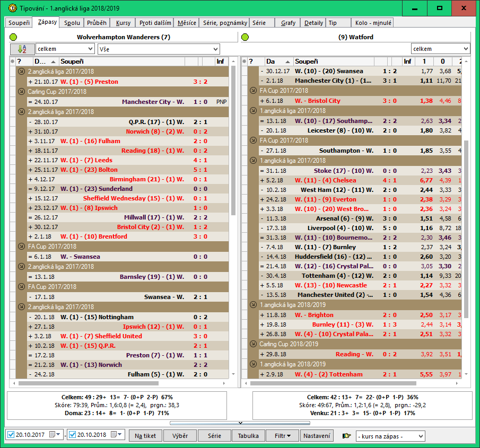Screen dimensions: 480x448
Task: Collapse the Carling Cup 2018/2019 group
Action: (x=253, y=344)
